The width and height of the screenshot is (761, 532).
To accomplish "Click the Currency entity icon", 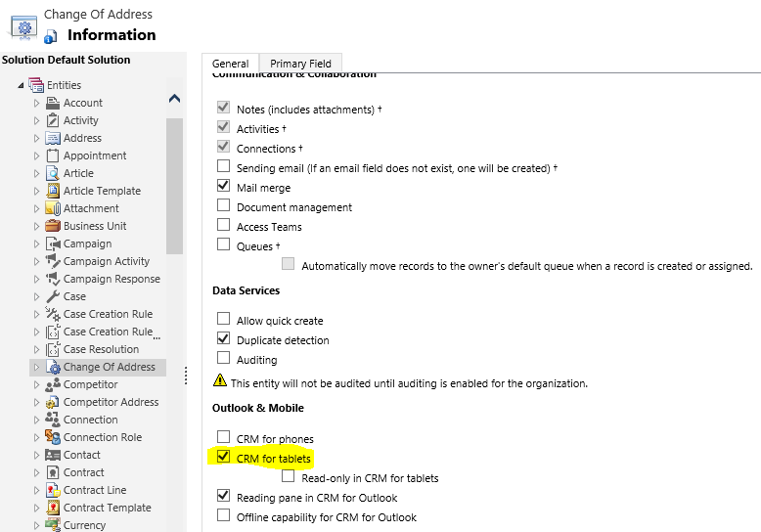I will (53, 525).
